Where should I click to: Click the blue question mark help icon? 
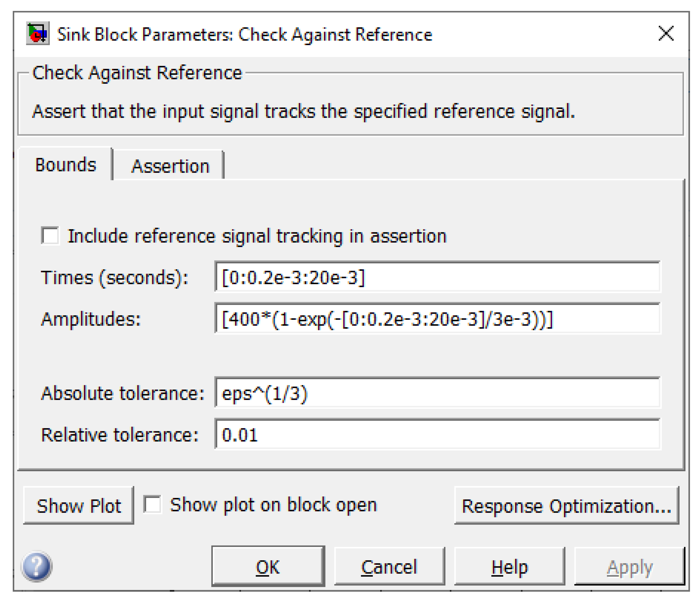pos(36,566)
